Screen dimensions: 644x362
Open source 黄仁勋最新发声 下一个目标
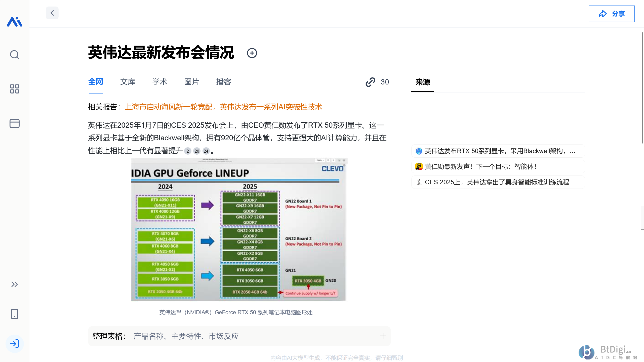pyautogui.click(x=498, y=167)
